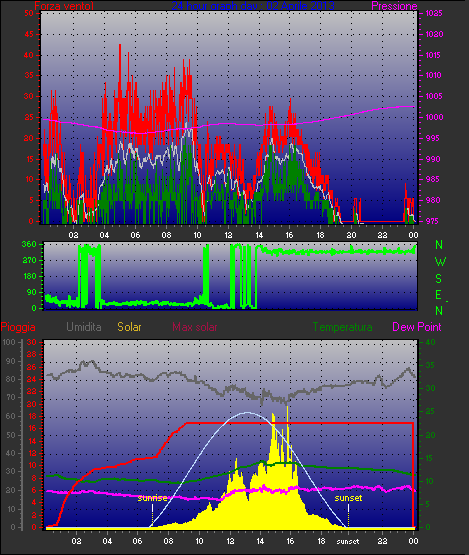
Task: Click the 24 hour graph day title
Action: point(253,6)
